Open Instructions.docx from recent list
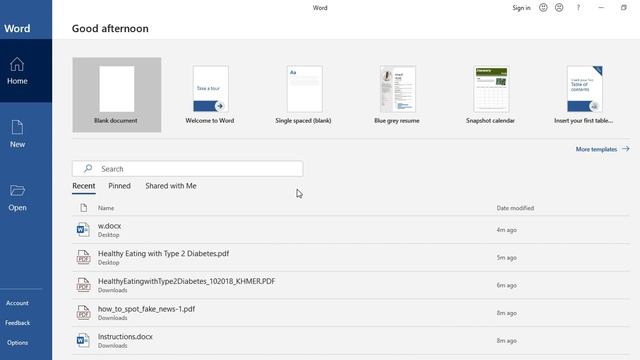The image size is (640, 360). [351, 340]
